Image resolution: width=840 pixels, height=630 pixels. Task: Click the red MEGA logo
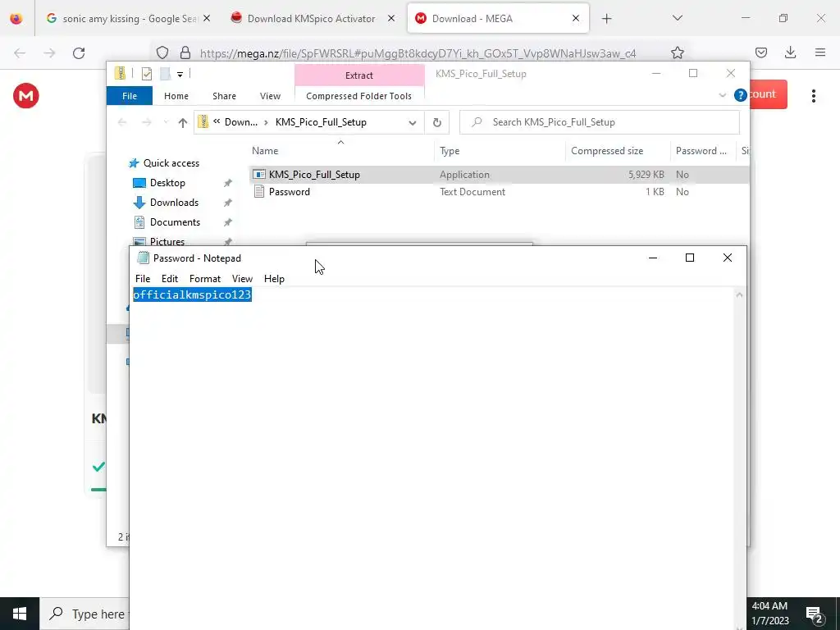(25, 96)
